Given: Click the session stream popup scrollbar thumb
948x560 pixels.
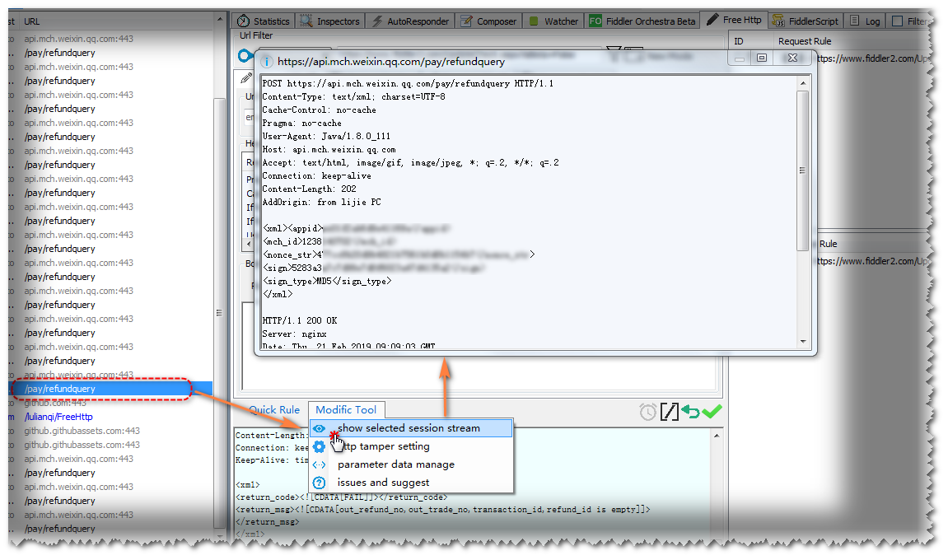Looking at the screenshot, I should 803,170.
